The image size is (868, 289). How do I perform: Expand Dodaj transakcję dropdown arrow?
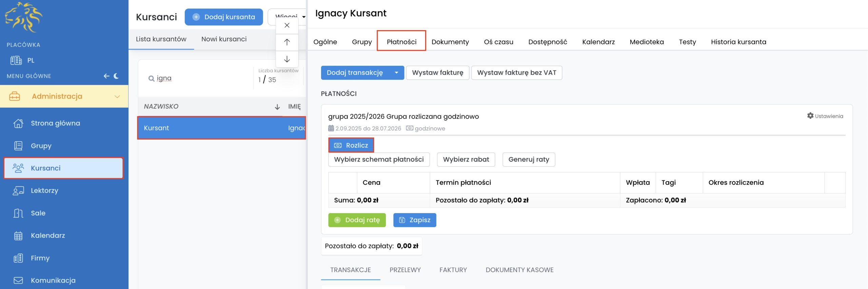tap(396, 73)
